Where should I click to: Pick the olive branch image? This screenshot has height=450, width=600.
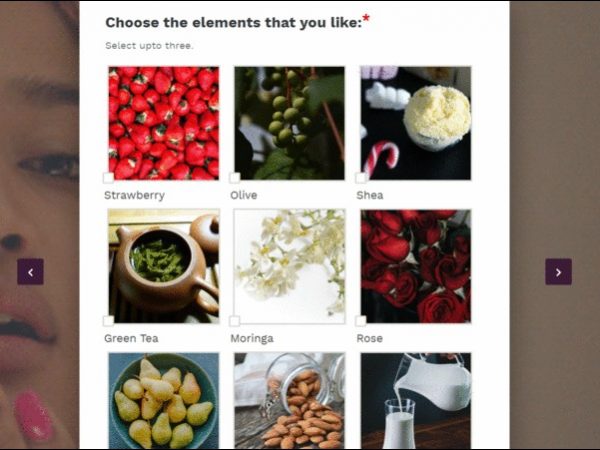(290, 123)
